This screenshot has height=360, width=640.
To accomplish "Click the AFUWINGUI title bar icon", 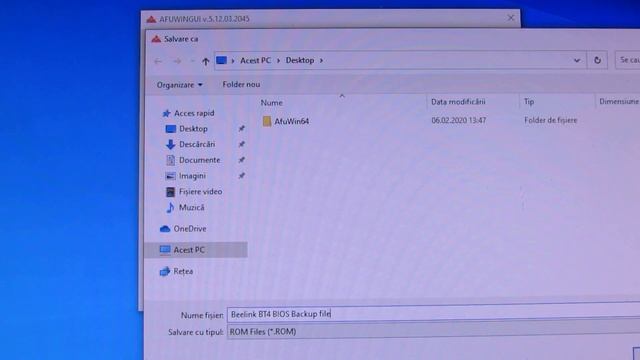I will (151, 19).
